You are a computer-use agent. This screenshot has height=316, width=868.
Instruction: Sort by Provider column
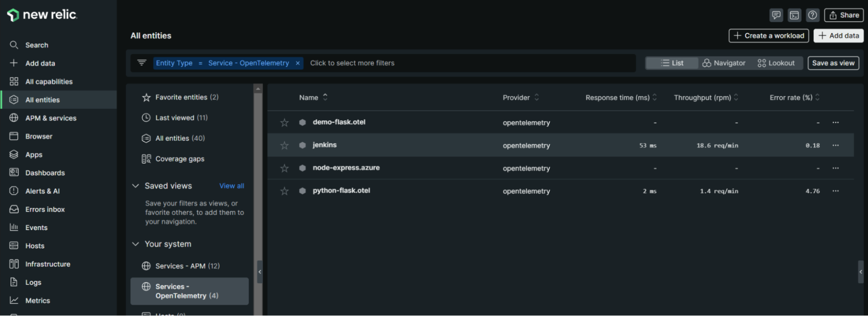[x=521, y=97]
